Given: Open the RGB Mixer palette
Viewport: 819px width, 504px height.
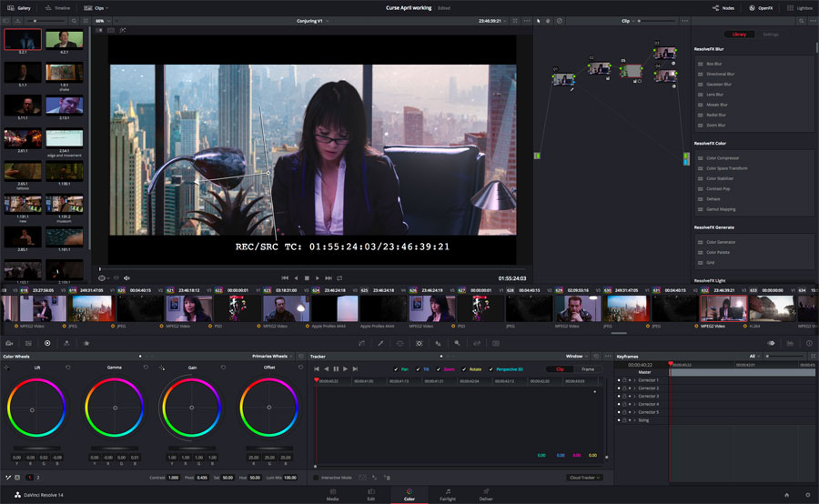Looking at the screenshot, I should [66, 343].
